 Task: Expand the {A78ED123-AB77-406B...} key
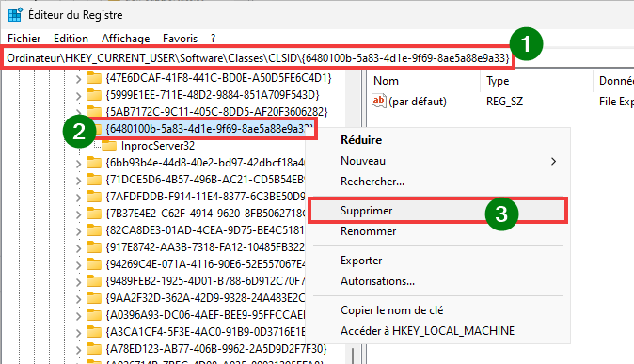78,350
